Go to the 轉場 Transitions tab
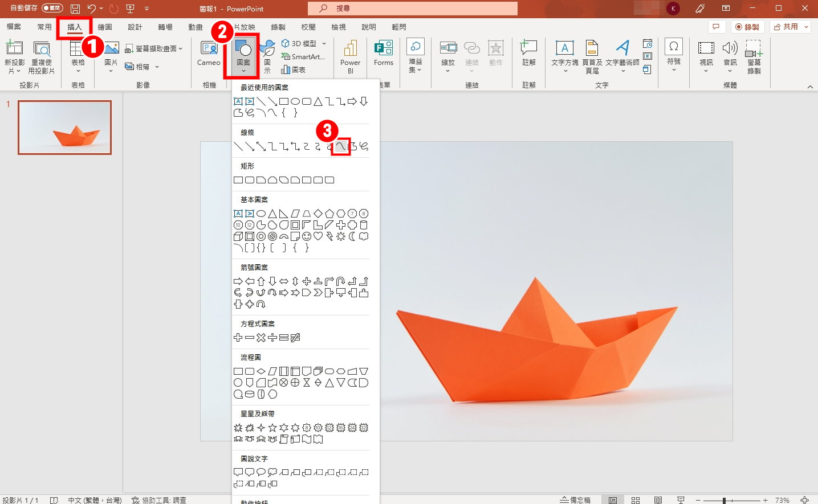 [165, 27]
